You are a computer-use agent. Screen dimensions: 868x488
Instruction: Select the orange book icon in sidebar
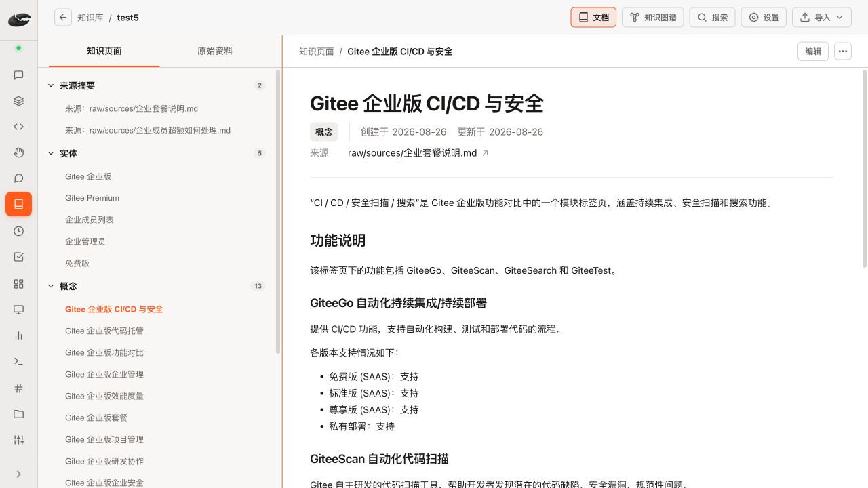click(x=19, y=204)
